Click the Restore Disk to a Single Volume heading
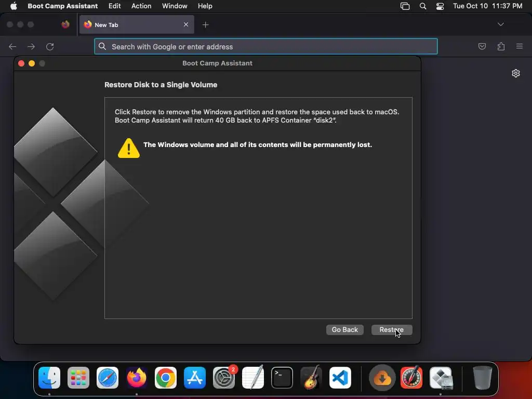Viewport: 532px width, 399px height. click(x=161, y=85)
